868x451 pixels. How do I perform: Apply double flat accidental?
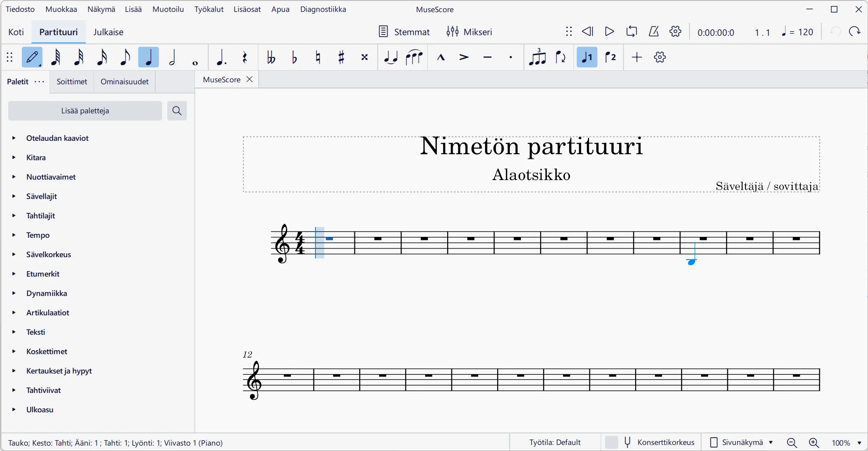(271, 57)
